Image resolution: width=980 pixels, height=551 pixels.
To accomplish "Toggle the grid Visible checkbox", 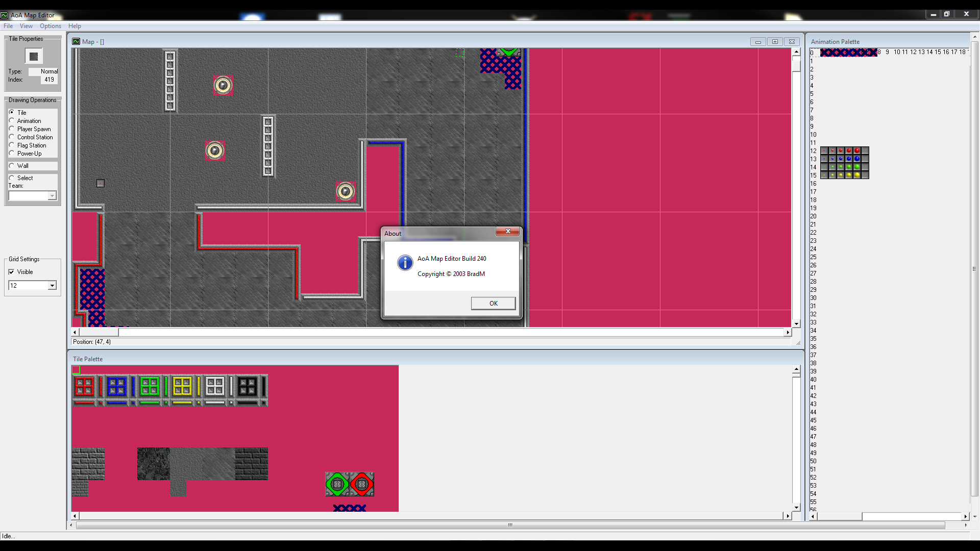I will click(11, 272).
